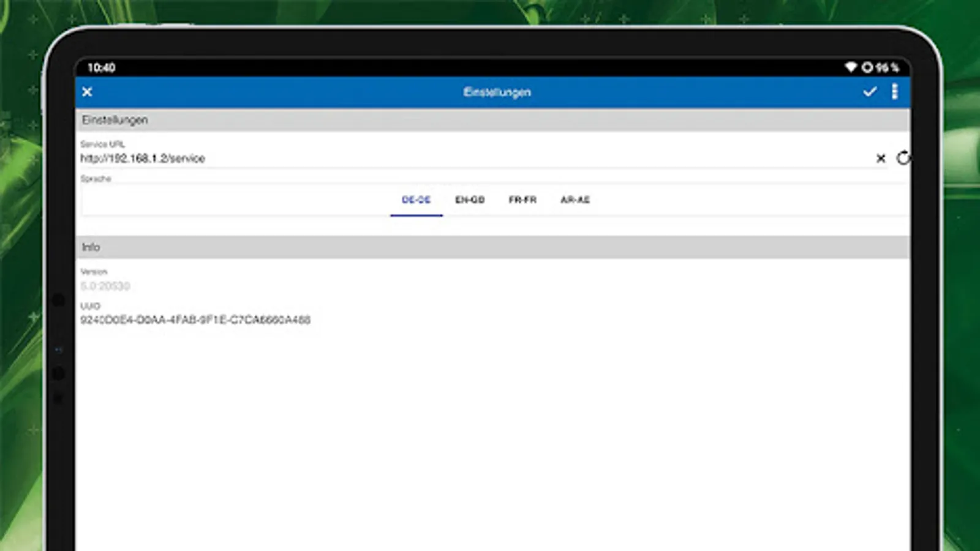
Task: Select the DE-DE language tab
Action: (x=417, y=200)
